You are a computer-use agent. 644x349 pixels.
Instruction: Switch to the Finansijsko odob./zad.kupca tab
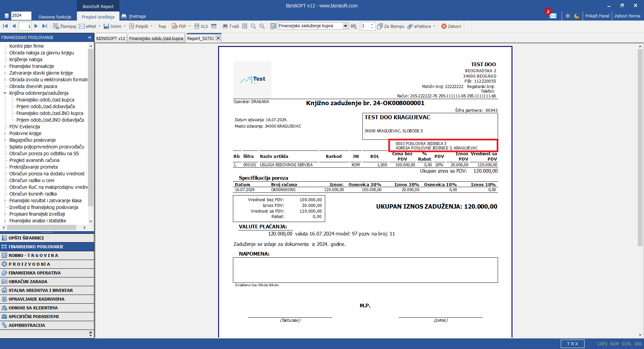(156, 38)
